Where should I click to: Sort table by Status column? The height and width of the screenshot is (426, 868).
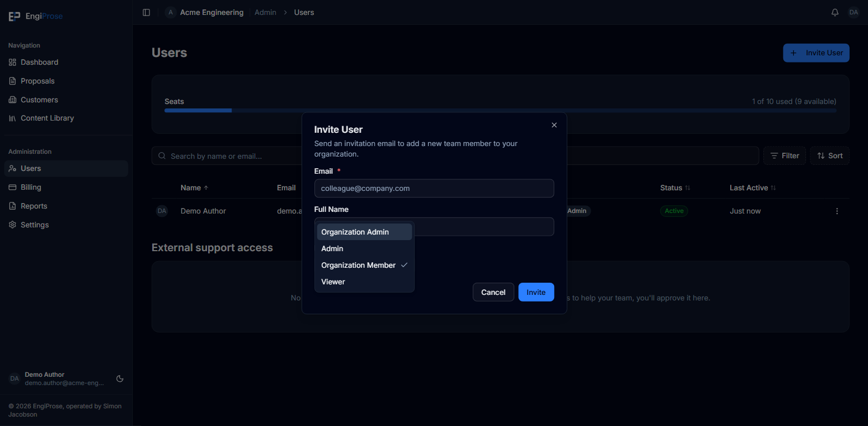675,188
